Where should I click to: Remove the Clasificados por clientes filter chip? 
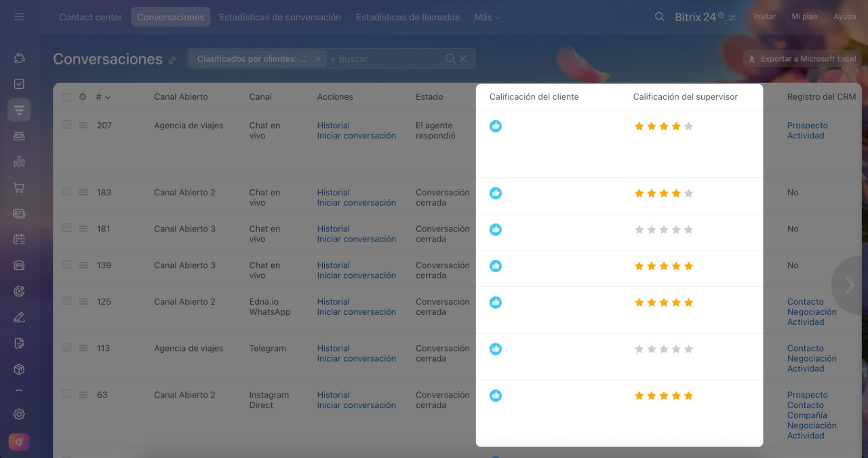click(318, 59)
